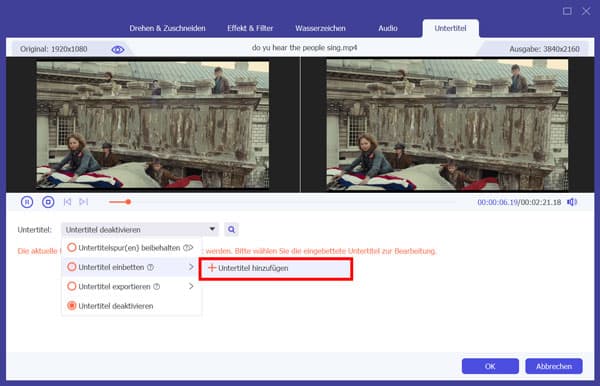This screenshot has width=600, height=386.
Task: Switch to Drehen & Zuschneiden tab
Action: 167,28
